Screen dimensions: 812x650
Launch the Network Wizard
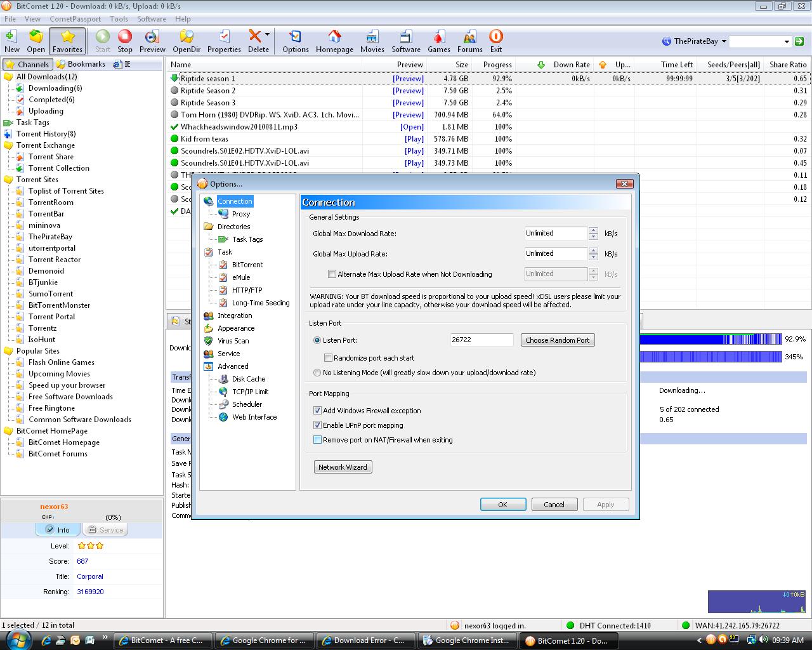click(x=343, y=467)
